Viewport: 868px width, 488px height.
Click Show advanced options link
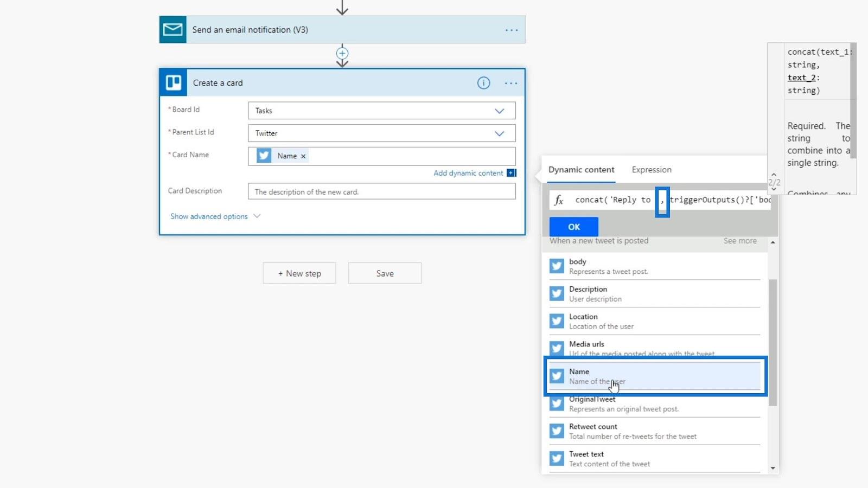click(209, 216)
